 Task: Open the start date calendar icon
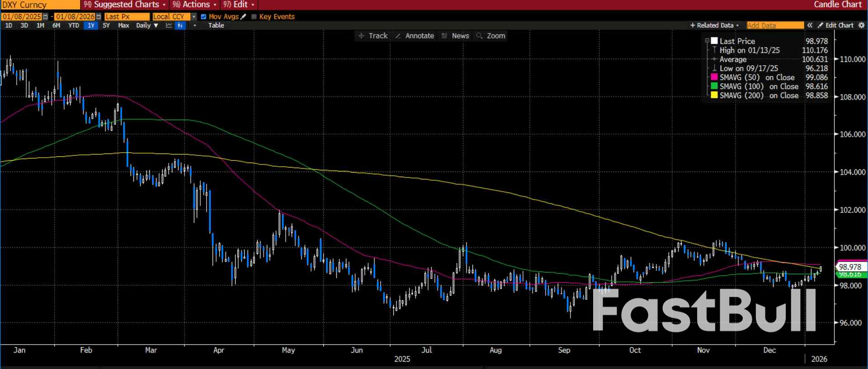pyautogui.click(x=45, y=17)
